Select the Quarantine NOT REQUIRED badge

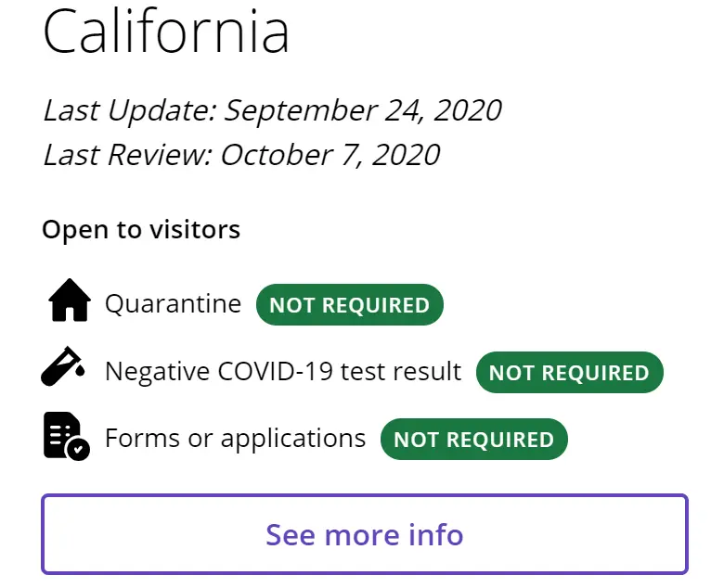(350, 304)
